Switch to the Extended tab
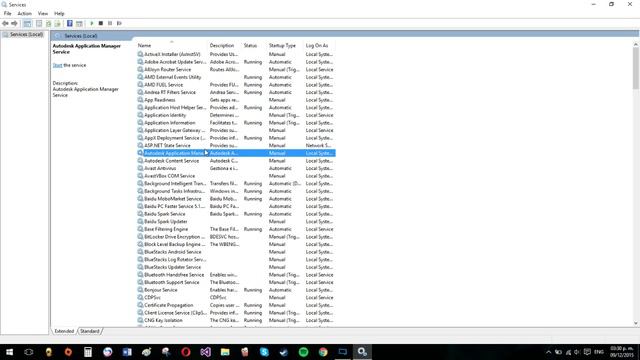This screenshot has width=640, height=360. click(x=64, y=331)
